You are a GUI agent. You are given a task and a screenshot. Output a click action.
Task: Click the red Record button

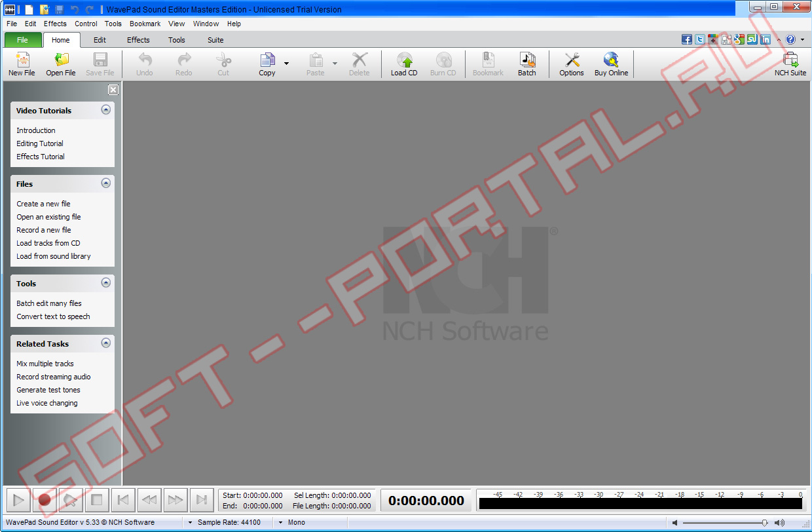45,500
